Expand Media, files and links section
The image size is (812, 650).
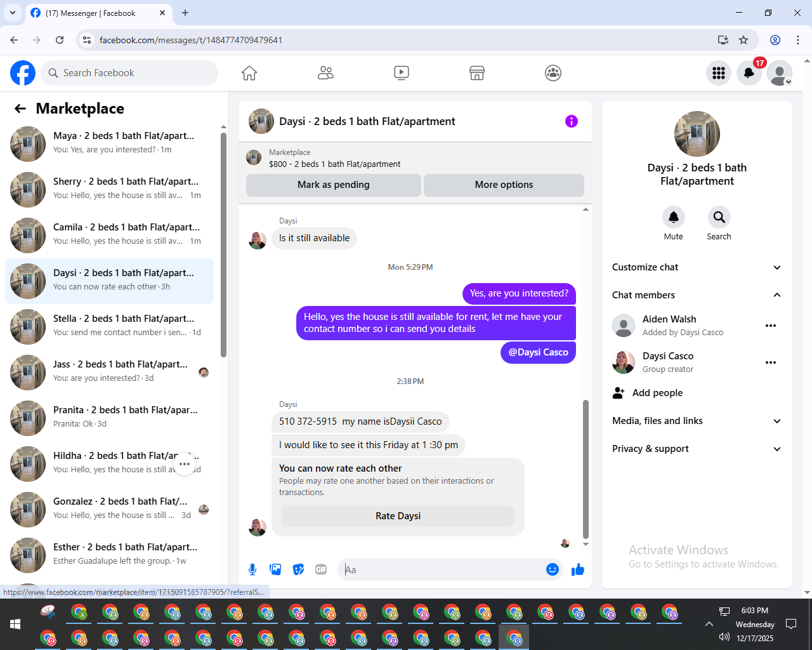(x=697, y=421)
